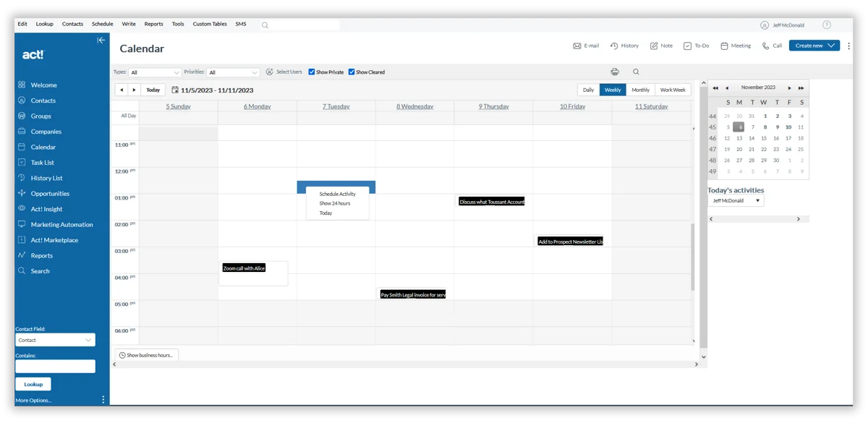Go to Contacts in the sidebar
Viewport: 868px width, 423px height.
click(x=43, y=101)
